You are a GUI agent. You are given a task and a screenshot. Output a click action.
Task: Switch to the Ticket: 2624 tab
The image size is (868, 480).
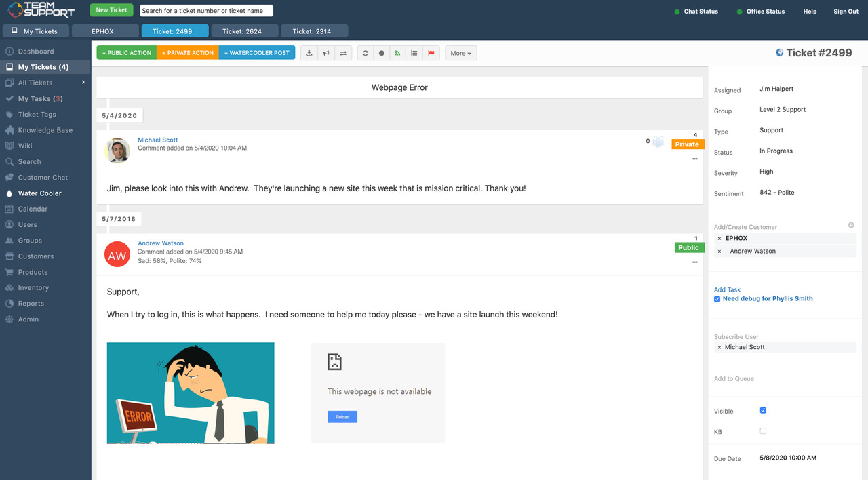pyautogui.click(x=243, y=31)
